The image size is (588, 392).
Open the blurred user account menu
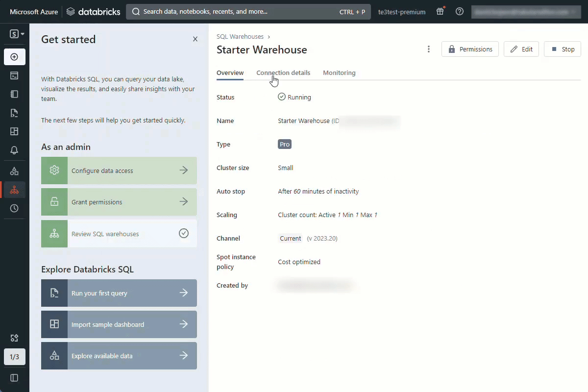(x=526, y=12)
